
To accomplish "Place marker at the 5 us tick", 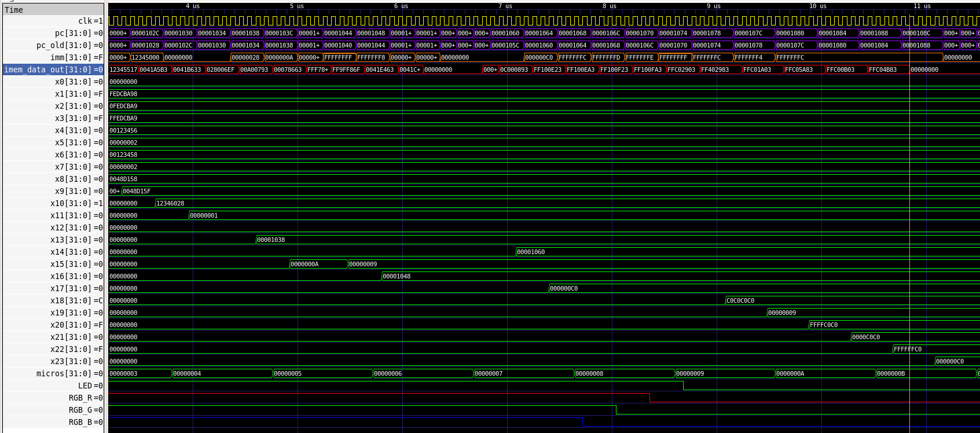I will click(x=298, y=6).
